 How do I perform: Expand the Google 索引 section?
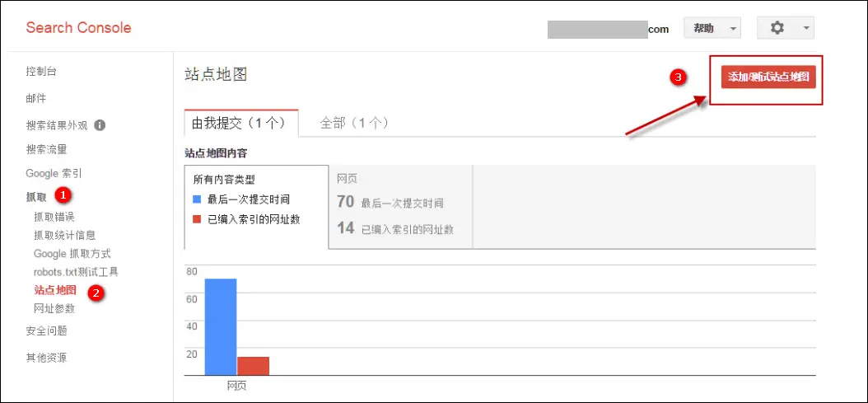tap(54, 173)
